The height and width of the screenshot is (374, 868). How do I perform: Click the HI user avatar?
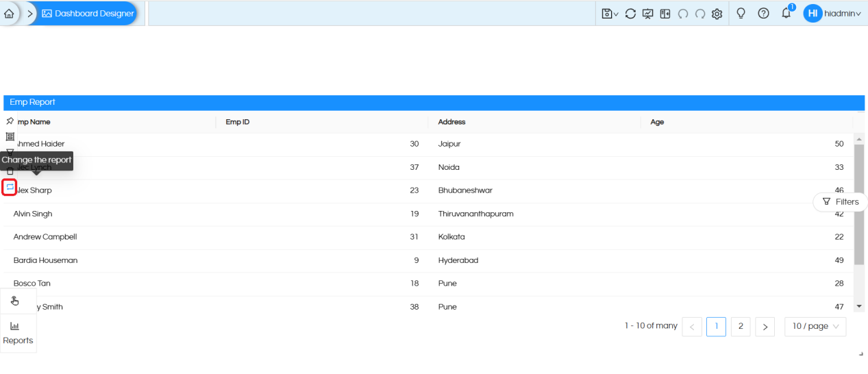click(x=813, y=13)
